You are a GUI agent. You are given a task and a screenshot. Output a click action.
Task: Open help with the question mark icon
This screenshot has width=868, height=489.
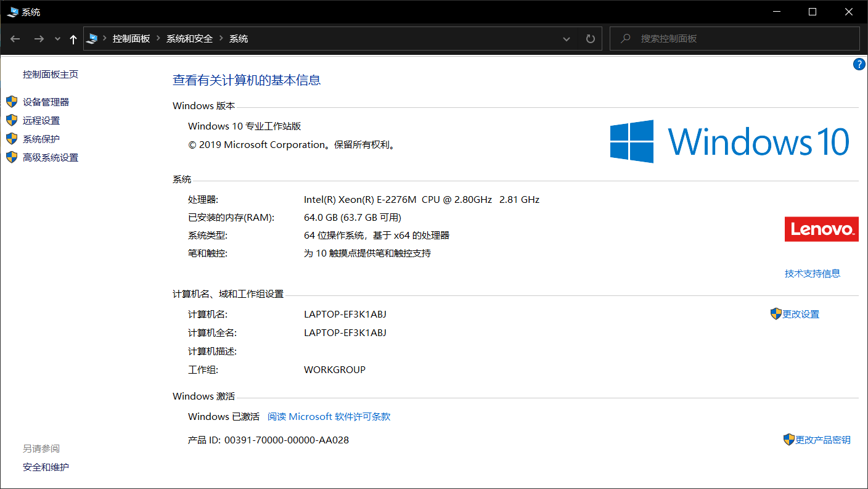pyautogui.click(x=859, y=64)
